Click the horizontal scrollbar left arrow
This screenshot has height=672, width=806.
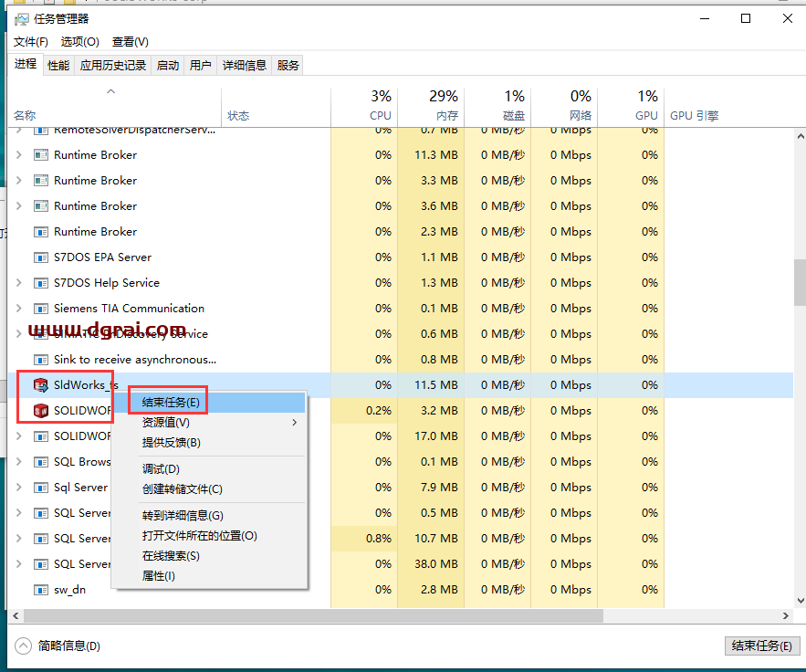(16, 616)
